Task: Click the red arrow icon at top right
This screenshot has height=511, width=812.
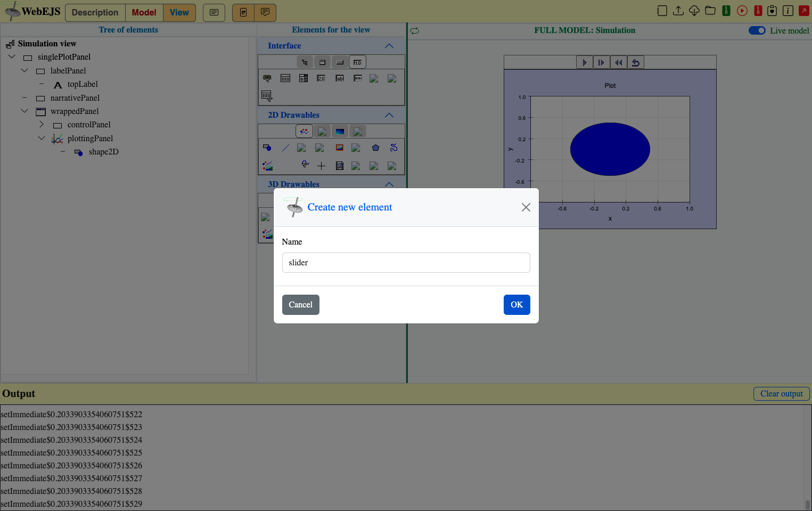Action: tap(803, 11)
